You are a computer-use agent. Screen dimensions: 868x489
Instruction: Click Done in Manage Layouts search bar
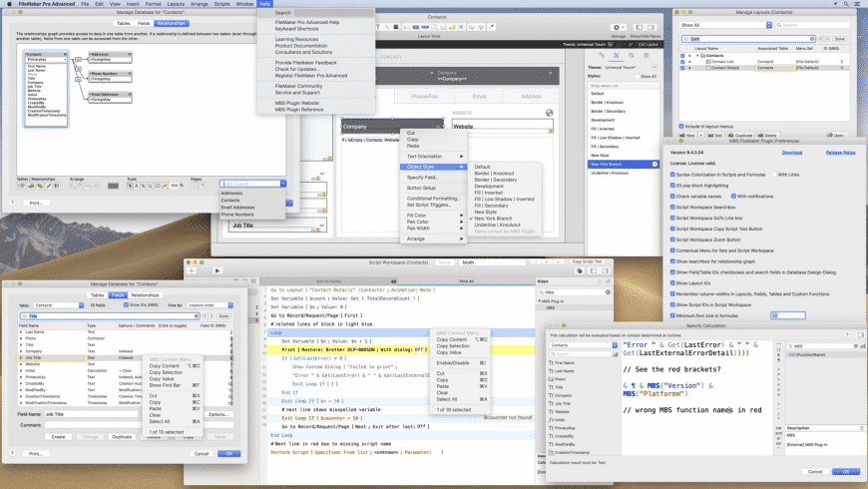[x=840, y=39]
